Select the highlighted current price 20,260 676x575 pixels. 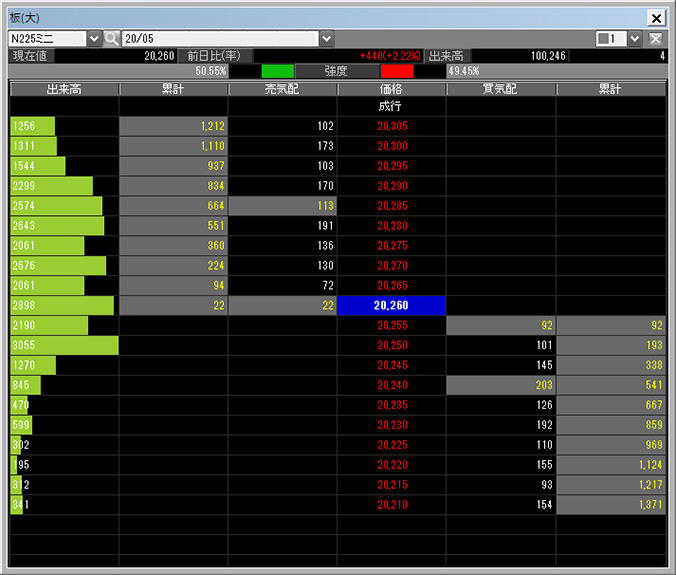pos(391,305)
